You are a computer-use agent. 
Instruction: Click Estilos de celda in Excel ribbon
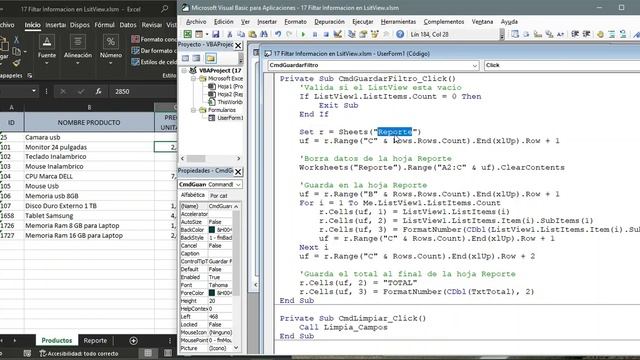pyautogui.click(x=153, y=62)
